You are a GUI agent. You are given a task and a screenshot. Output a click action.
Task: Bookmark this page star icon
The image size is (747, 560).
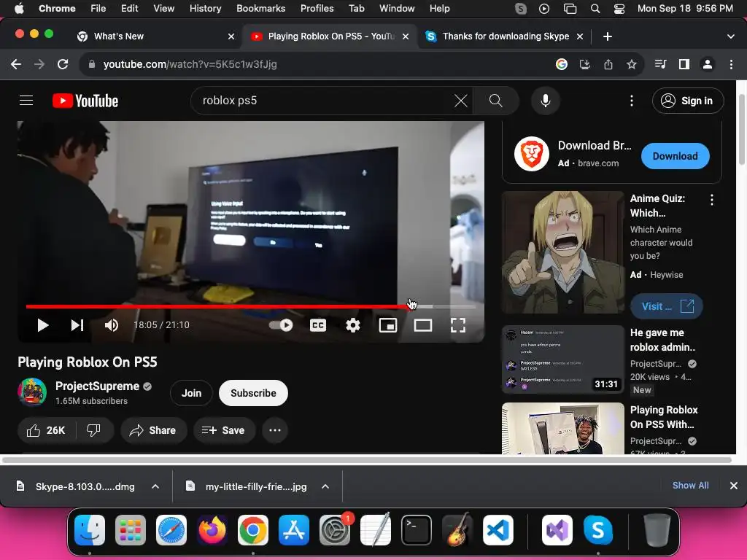tap(632, 64)
